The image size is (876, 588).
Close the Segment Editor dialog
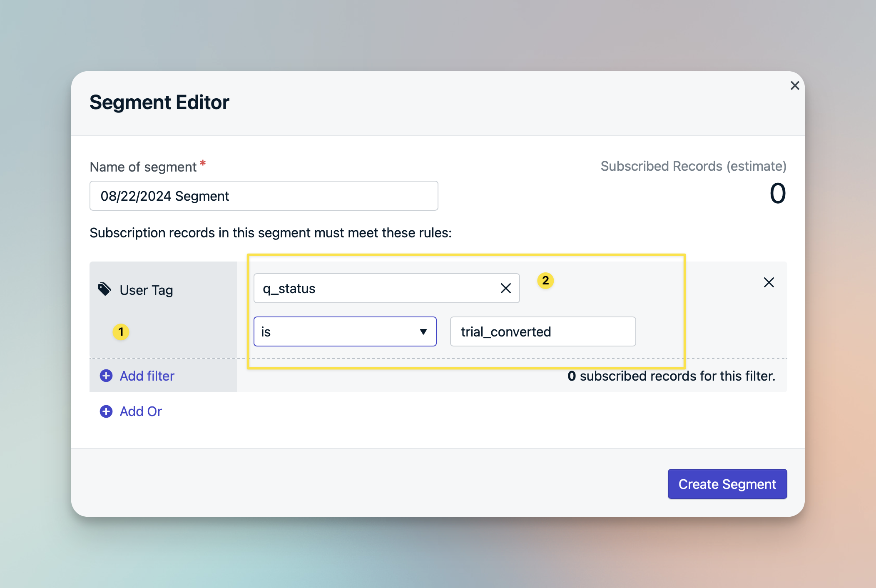pyautogui.click(x=794, y=86)
